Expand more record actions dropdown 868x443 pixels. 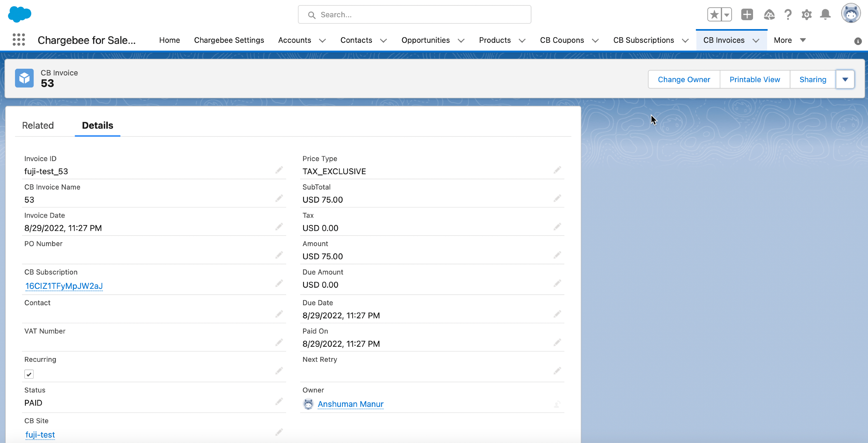click(845, 80)
